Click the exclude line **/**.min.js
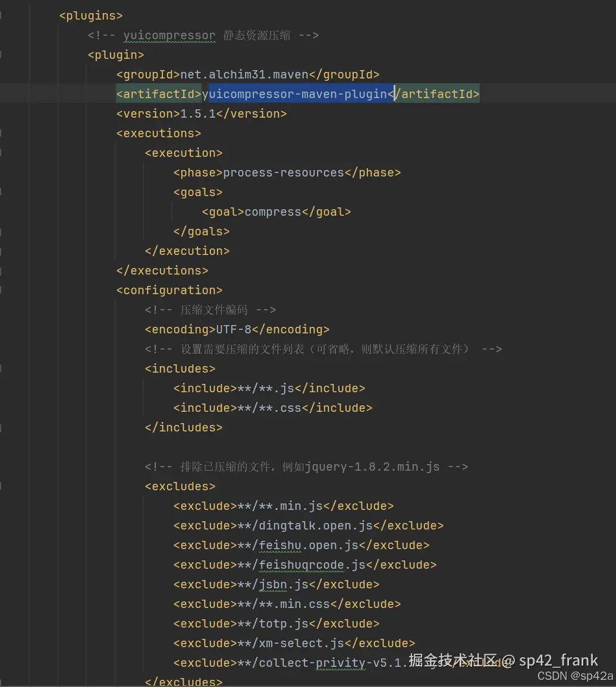616x687 pixels. pos(283,506)
